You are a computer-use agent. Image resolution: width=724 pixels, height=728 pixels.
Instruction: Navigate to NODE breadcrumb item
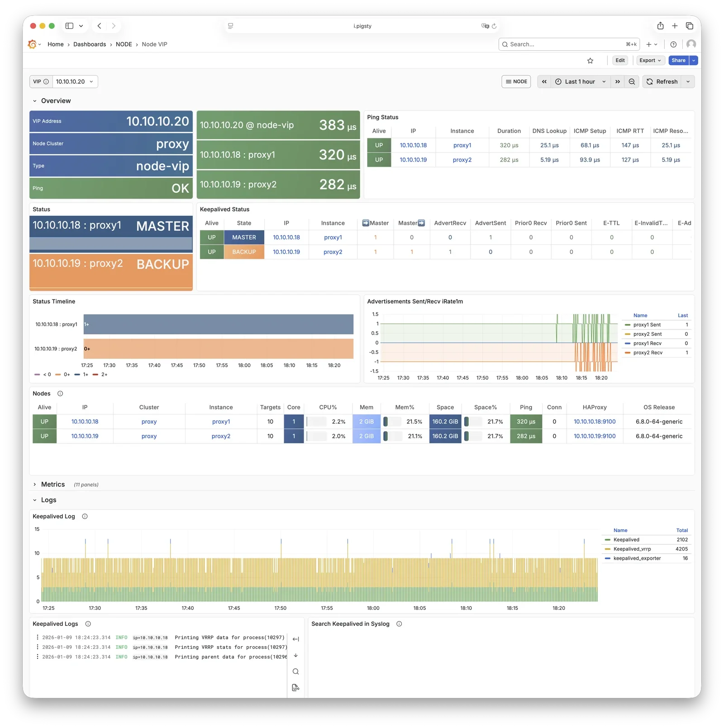click(124, 44)
